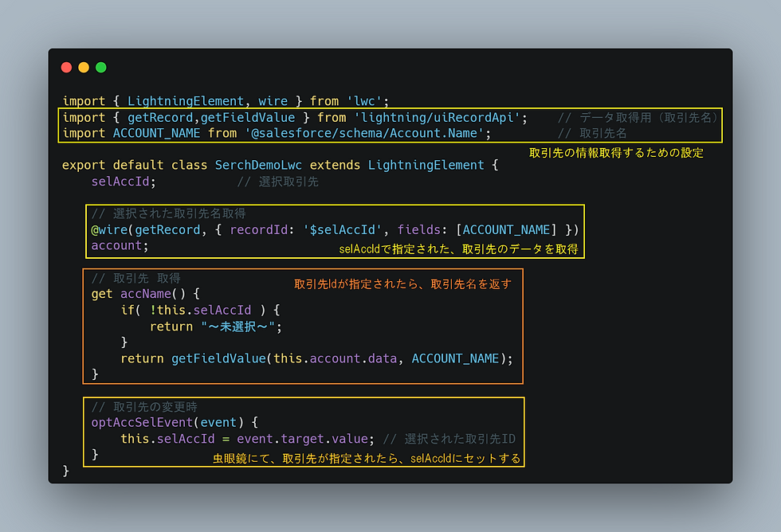Click the green maximize window dot
781x532 pixels.
tap(101, 68)
